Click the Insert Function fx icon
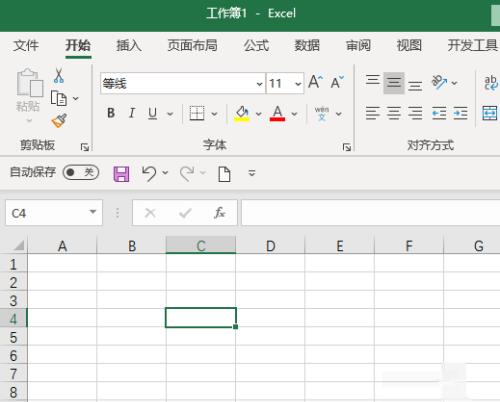 [x=219, y=212]
